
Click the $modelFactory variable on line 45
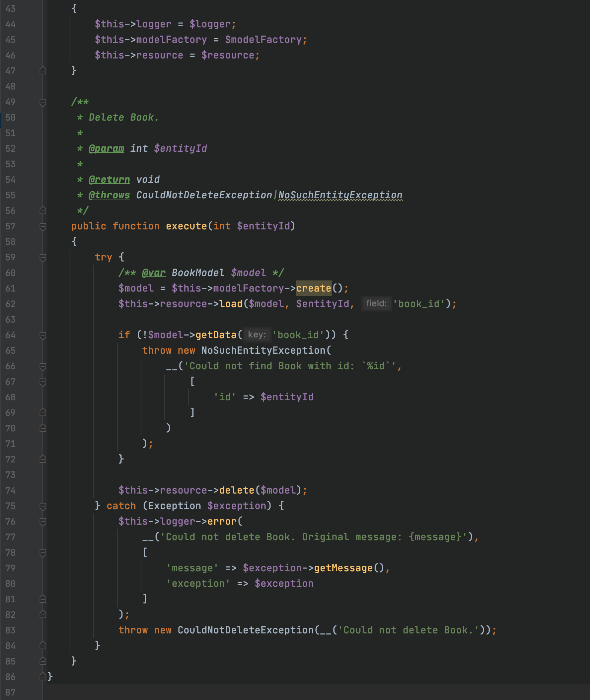tap(264, 40)
